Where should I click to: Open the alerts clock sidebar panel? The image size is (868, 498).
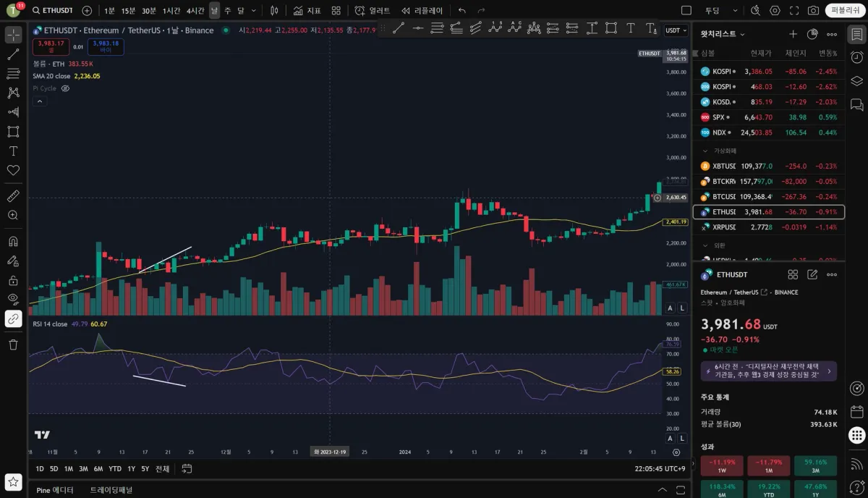[x=856, y=57]
